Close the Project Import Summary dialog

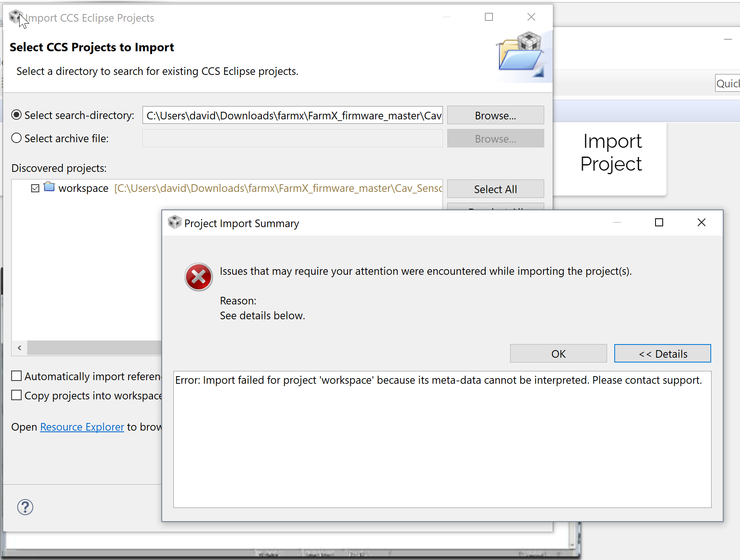point(701,223)
